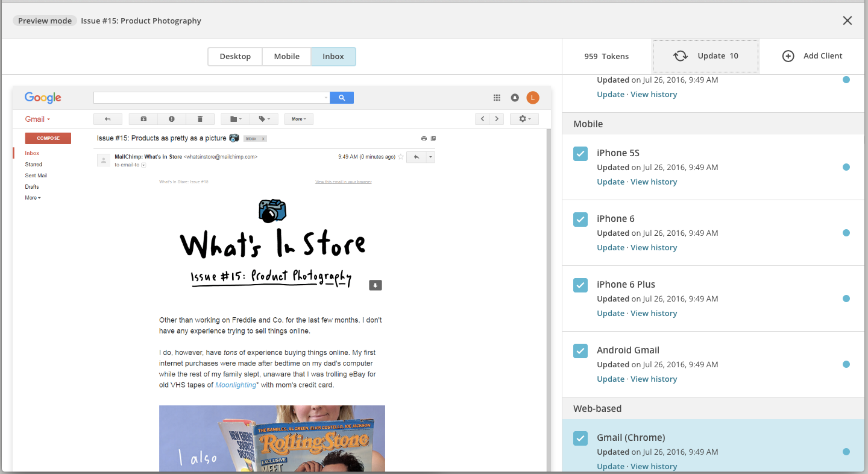Screen dimensions: 868x474
Task: Archive the open email
Action: pyautogui.click(x=143, y=119)
